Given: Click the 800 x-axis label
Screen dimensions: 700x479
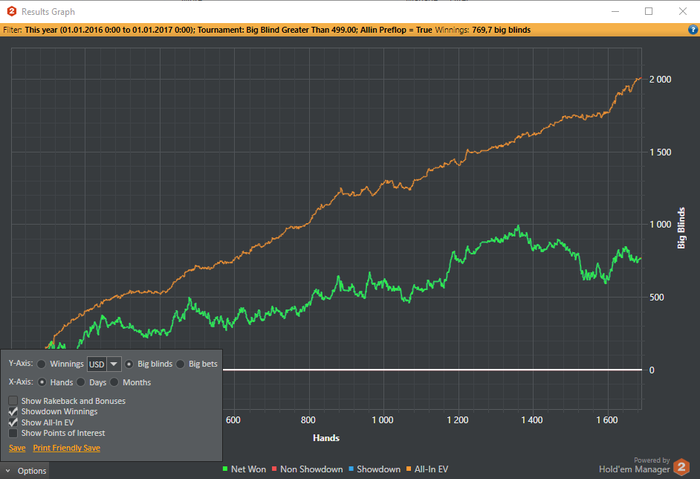Looking at the screenshot, I should [x=308, y=420].
